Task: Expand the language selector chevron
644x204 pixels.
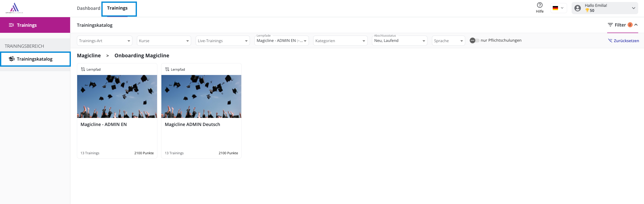Action: pyautogui.click(x=562, y=8)
